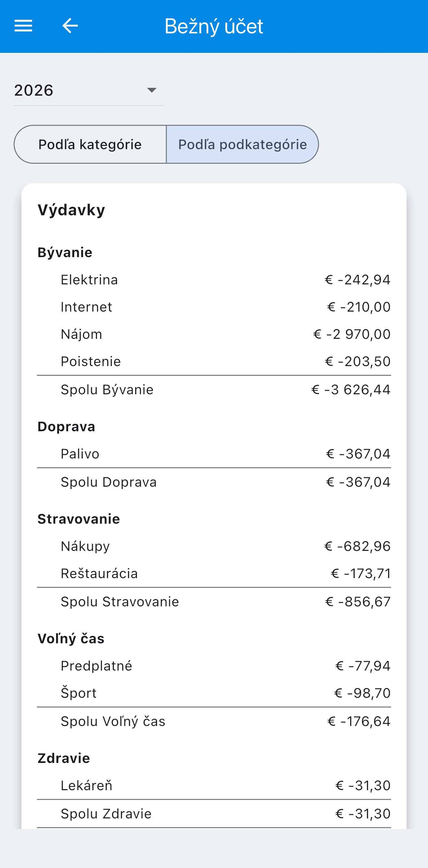428x868 pixels.
Task: Open the hamburger navigation menu
Action: (23, 26)
